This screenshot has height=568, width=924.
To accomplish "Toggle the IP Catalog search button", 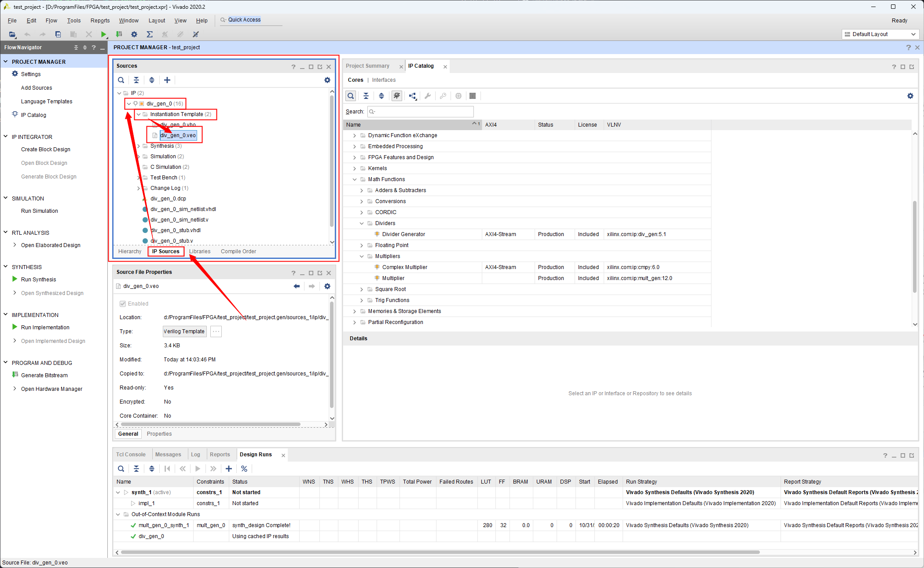I will tap(351, 96).
